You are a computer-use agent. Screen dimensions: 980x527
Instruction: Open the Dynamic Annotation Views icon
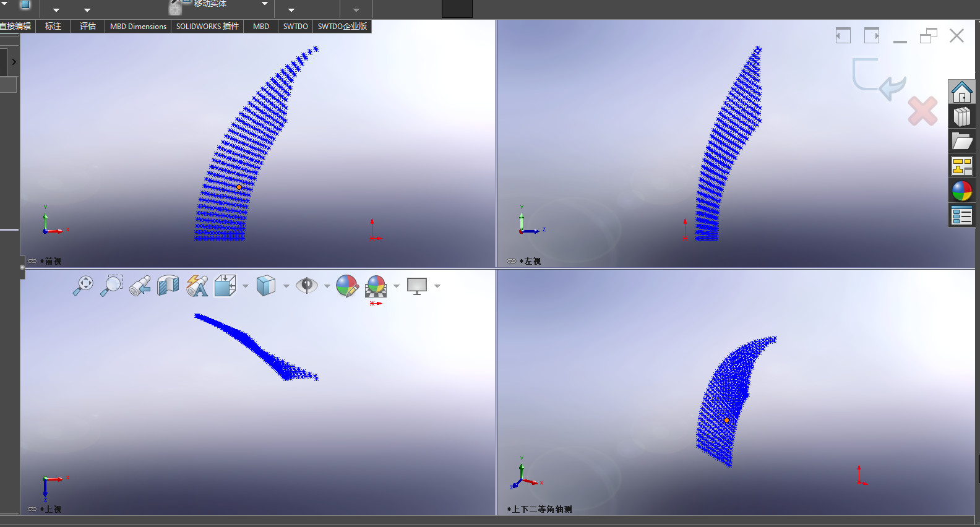197,285
